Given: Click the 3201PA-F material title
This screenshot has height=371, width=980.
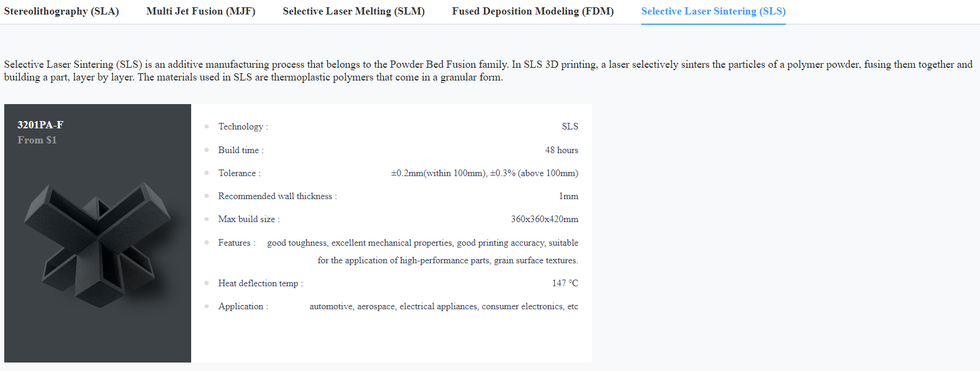Looking at the screenshot, I should pyautogui.click(x=41, y=125).
